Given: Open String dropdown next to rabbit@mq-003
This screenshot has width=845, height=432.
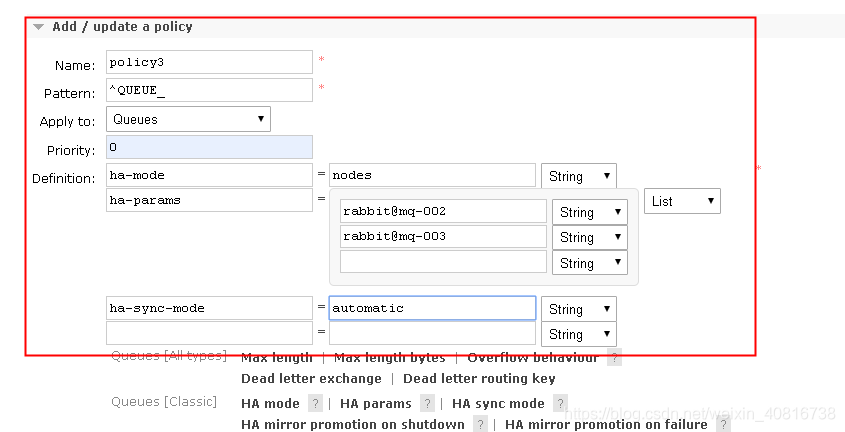Looking at the screenshot, I should pyautogui.click(x=590, y=238).
